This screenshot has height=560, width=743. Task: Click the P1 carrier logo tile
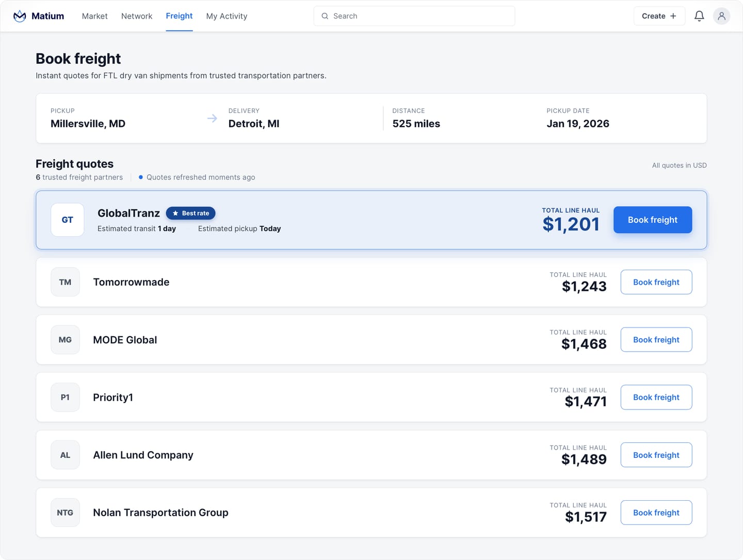(x=65, y=398)
